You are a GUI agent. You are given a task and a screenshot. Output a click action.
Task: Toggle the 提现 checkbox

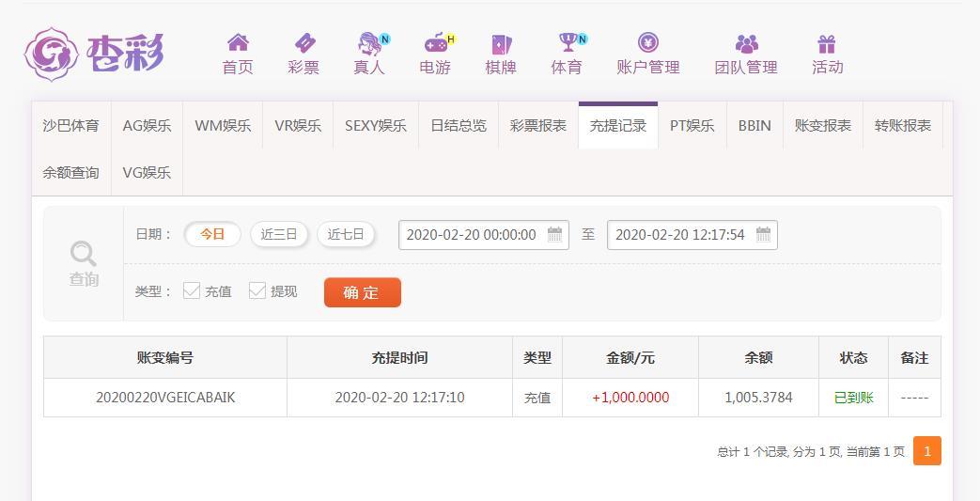[x=257, y=290]
